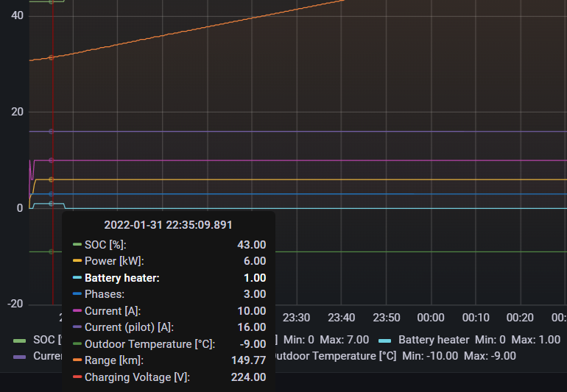
Task: Click the yellow Power data point marker
Action: pyautogui.click(x=51, y=179)
